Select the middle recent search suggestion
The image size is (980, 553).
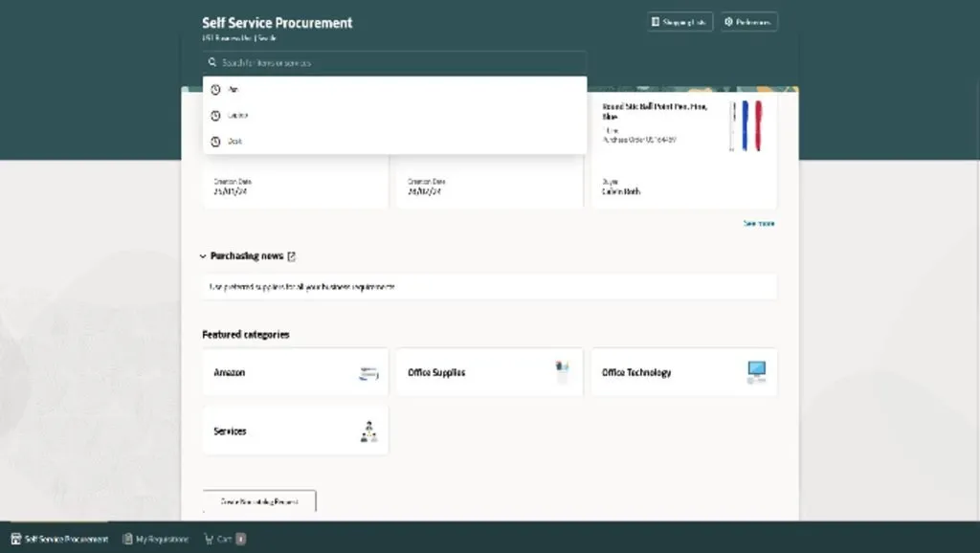click(237, 116)
